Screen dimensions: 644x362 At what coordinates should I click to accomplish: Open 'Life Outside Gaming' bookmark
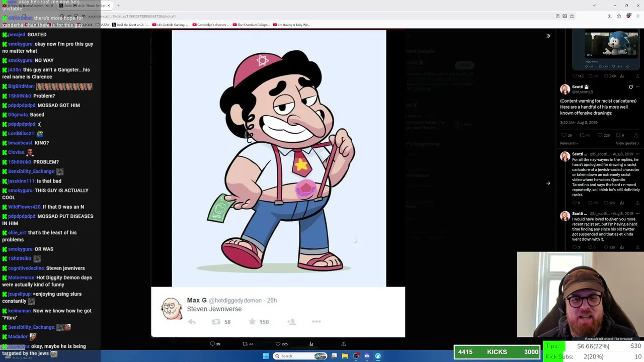pos(170,25)
